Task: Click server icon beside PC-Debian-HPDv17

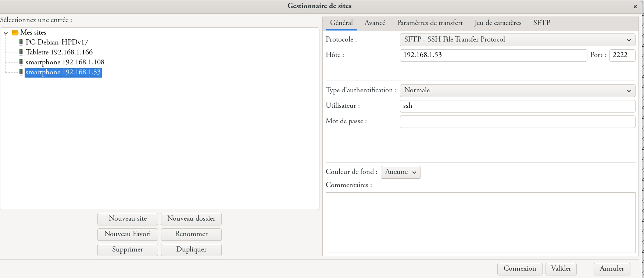Action: coord(21,42)
